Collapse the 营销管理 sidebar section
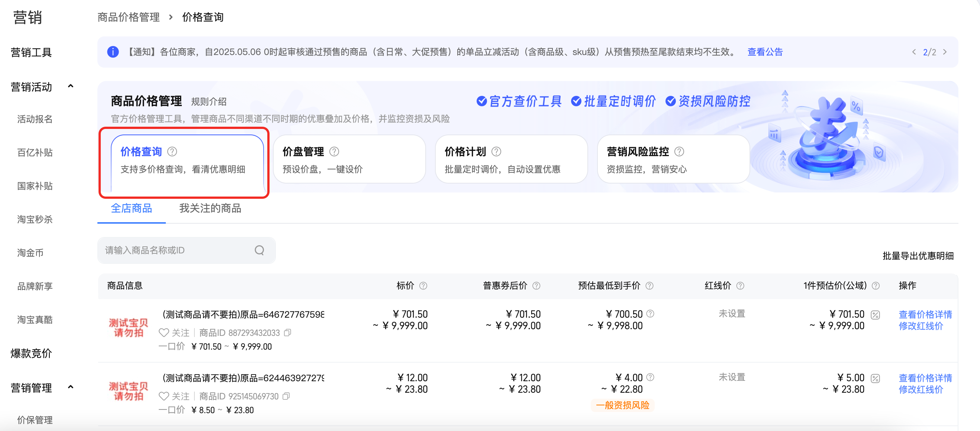 pyautogui.click(x=70, y=387)
